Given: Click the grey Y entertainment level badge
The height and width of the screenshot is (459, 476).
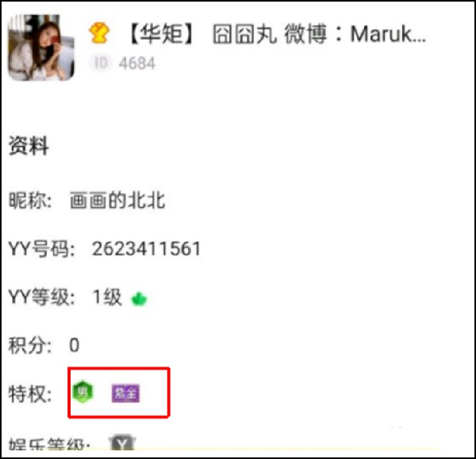Looking at the screenshot, I should click(x=122, y=443).
